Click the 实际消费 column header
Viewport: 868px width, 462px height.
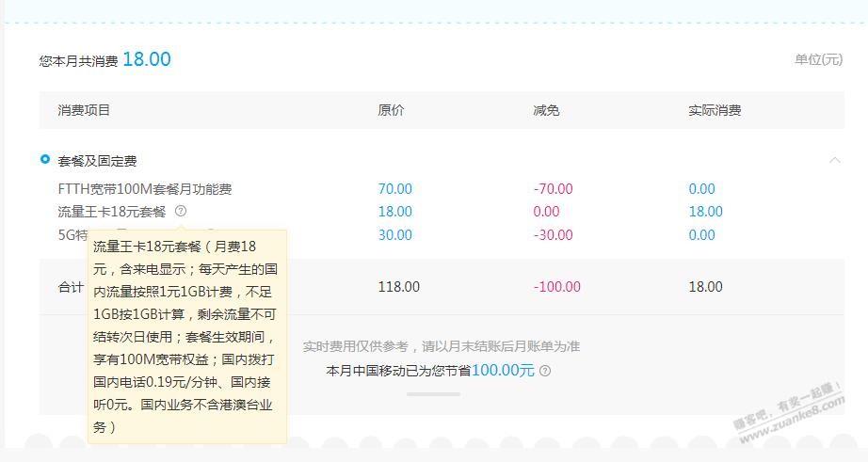pos(715,110)
